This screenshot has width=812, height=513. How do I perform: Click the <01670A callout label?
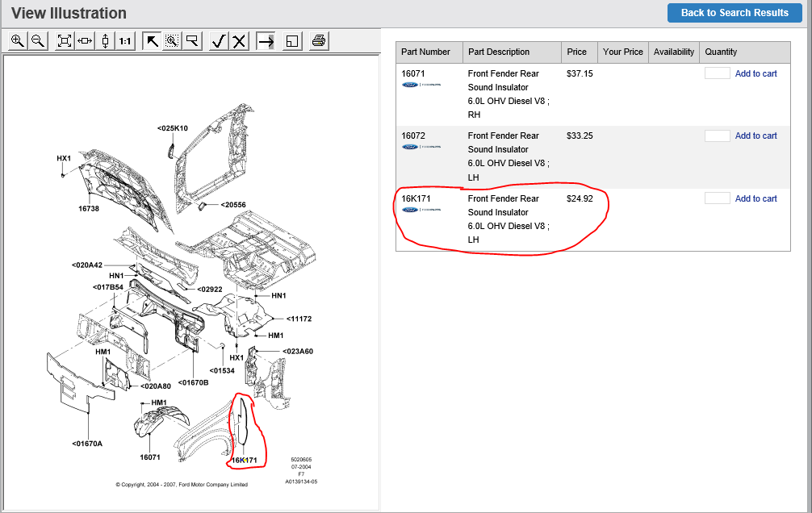pos(87,444)
